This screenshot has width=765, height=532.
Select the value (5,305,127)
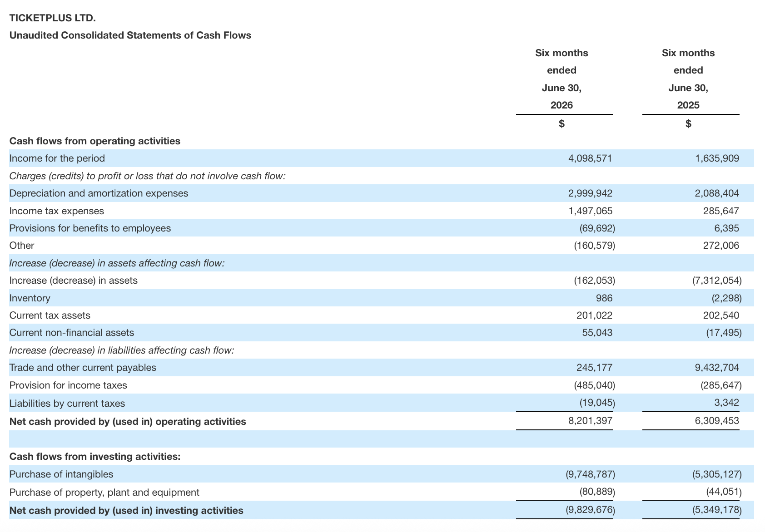pyautogui.click(x=717, y=474)
